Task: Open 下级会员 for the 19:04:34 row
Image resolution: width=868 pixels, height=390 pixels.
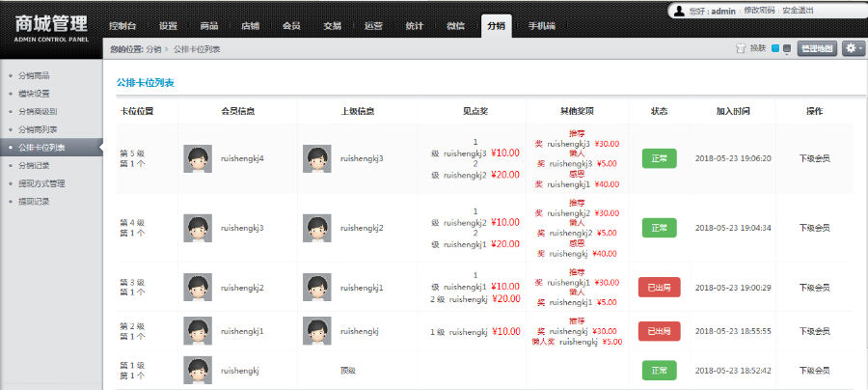Action: point(814,228)
